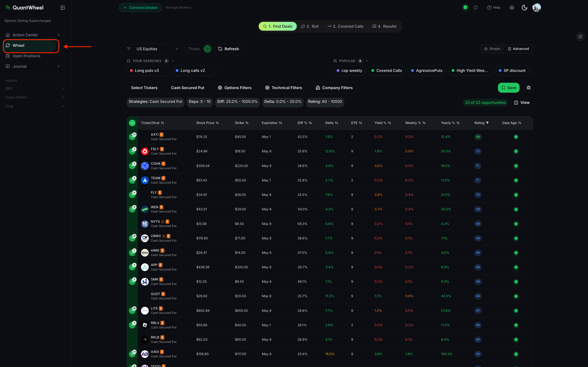Toggle selection checkbox for COHR row
The width and height of the screenshot is (588, 367).
(132, 166)
